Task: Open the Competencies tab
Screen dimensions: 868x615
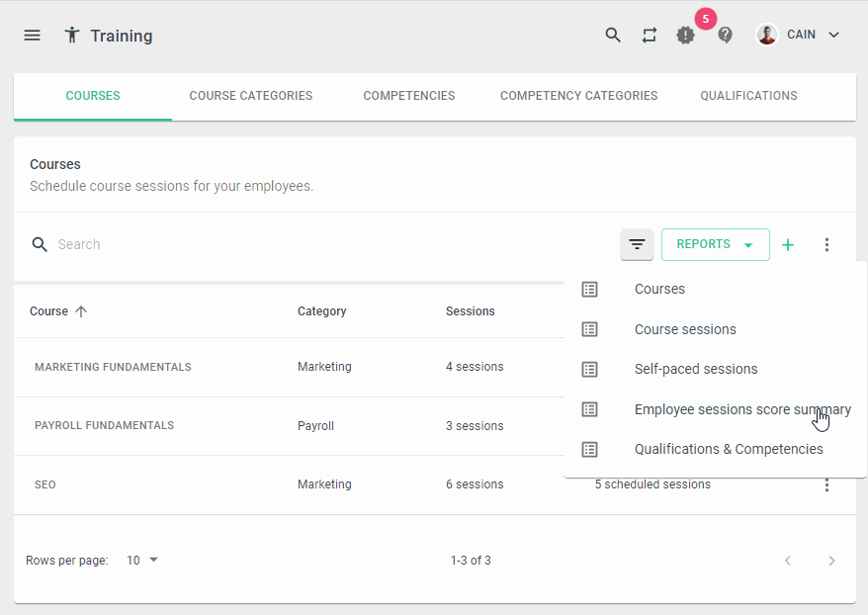Action: 409,96
